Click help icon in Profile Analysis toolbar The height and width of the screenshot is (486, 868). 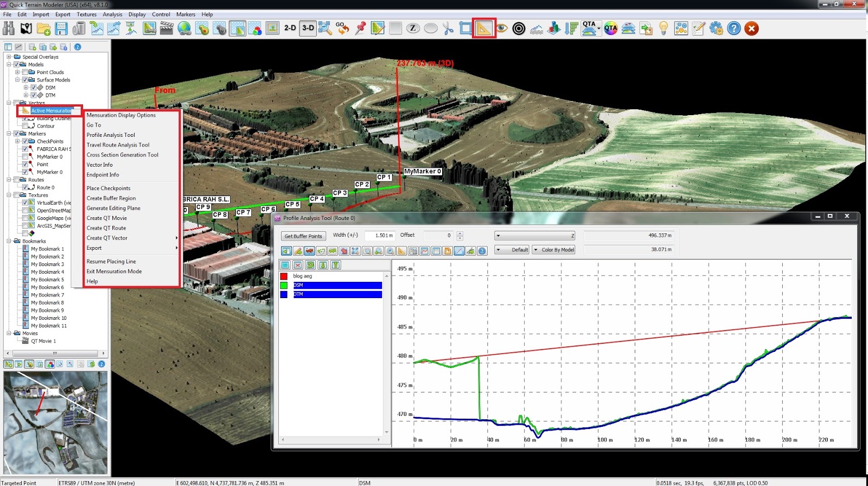tap(482, 250)
